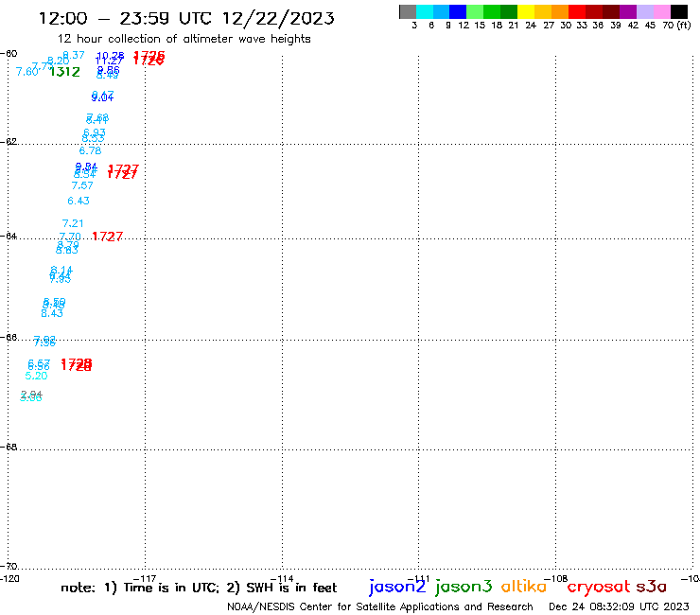Click the green '1312' time label
Screen dimensions: 700x615
point(64,72)
